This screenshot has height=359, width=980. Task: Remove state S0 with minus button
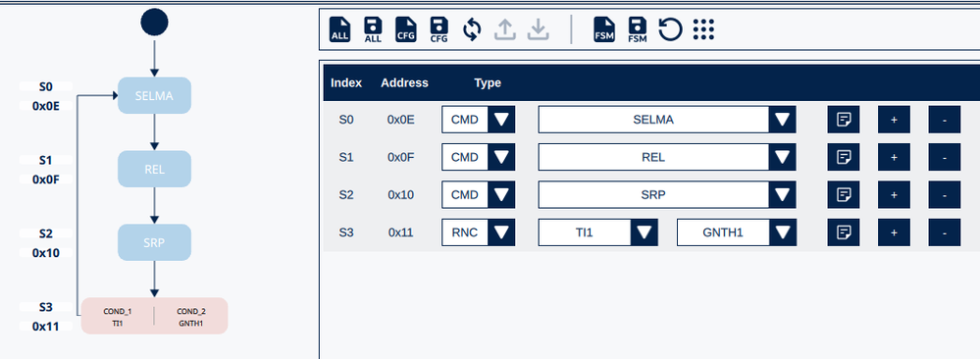click(945, 120)
